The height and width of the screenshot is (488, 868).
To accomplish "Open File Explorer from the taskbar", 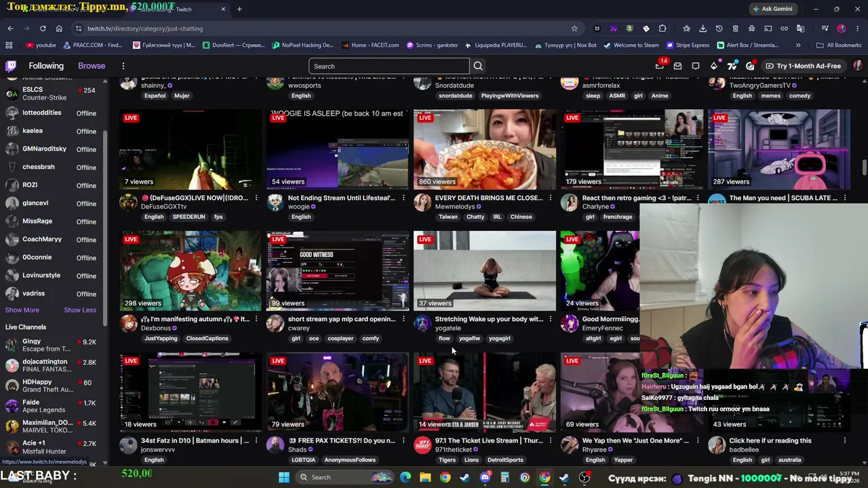I will (425, 477).
